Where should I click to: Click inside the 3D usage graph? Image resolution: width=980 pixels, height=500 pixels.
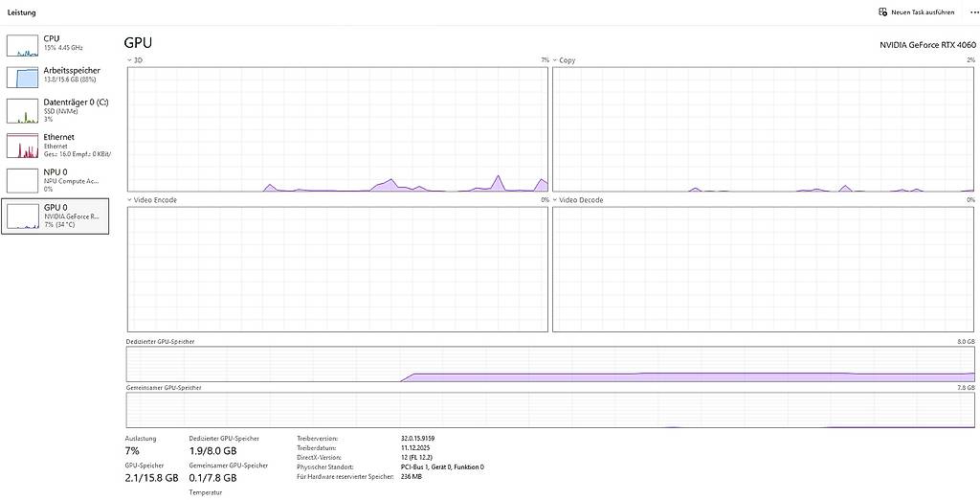coord(338,128)
